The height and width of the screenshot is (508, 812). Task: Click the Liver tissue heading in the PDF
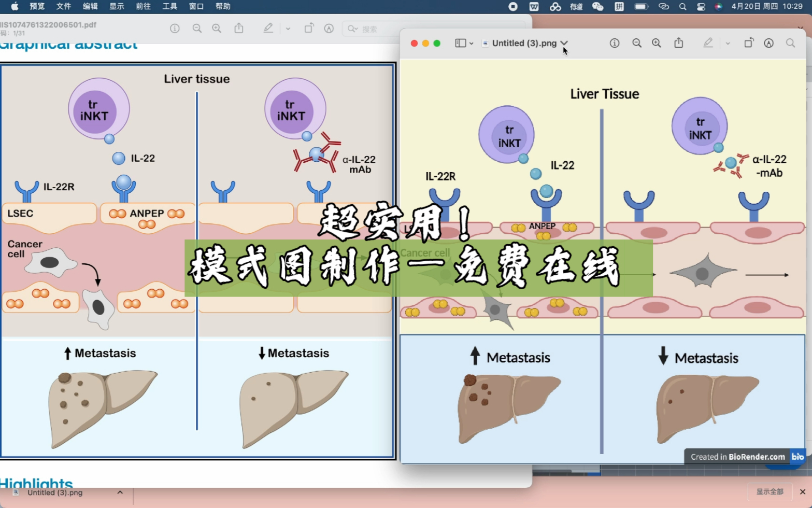click(x=197, y=79)
